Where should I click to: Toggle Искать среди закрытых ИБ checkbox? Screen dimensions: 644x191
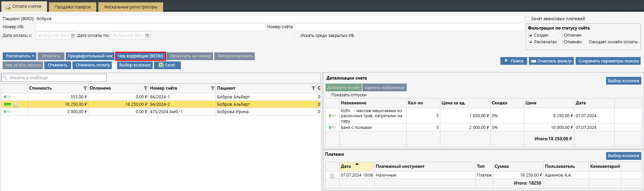[x=297, y=36]
